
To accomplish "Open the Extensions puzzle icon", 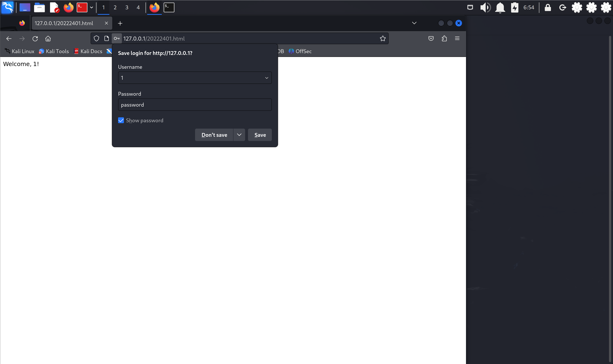I will coord(444,39).
